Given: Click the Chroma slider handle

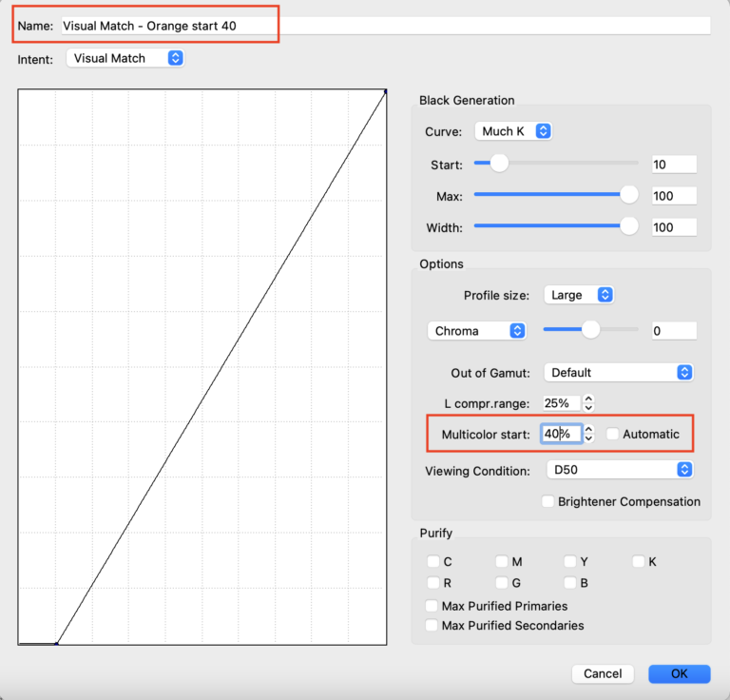Looking at the screenshot, I should pos(591,329).
